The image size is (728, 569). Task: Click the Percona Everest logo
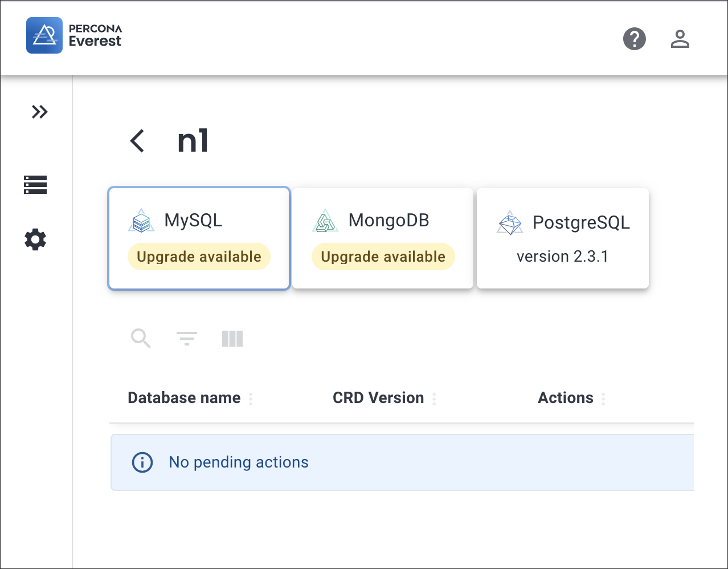[x=74, y=35]
